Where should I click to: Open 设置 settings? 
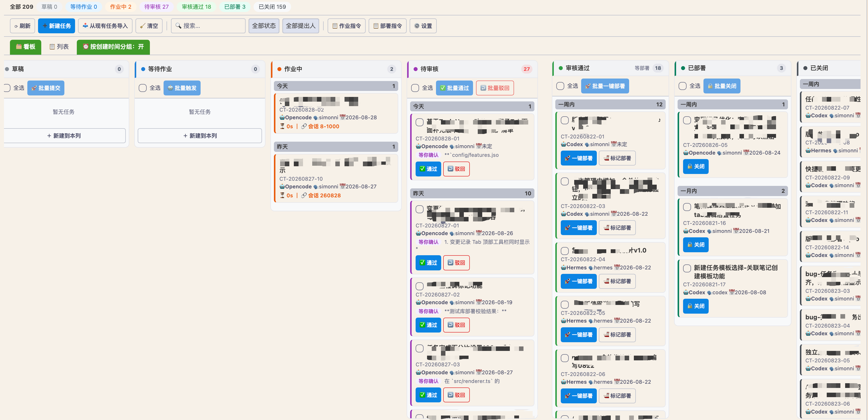pos(423,26)
